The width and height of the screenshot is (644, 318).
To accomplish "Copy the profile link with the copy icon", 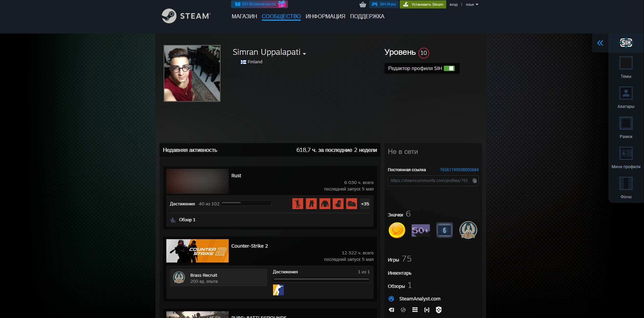I will point(475,181).
